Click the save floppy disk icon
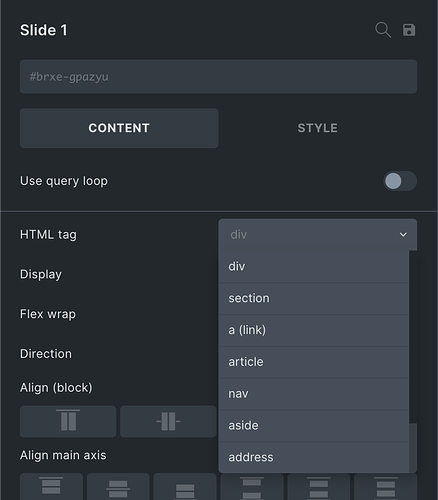This screenshot has height=500, width=438. 409,30
